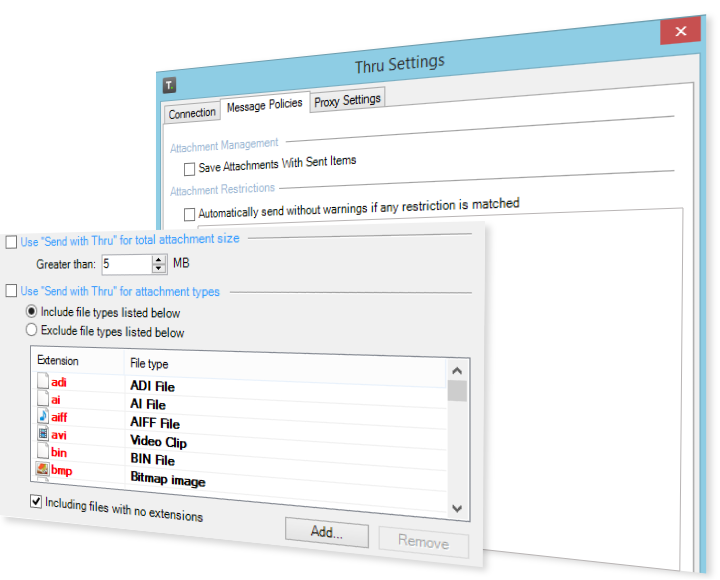Increase the Greater than MB value
This screenshot has width=720, height=580.
(159, 260)
